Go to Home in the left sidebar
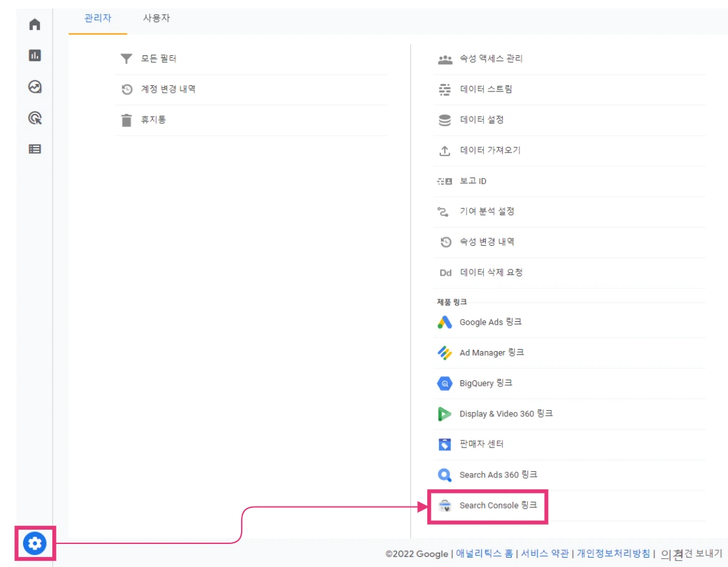 point(35,24)
